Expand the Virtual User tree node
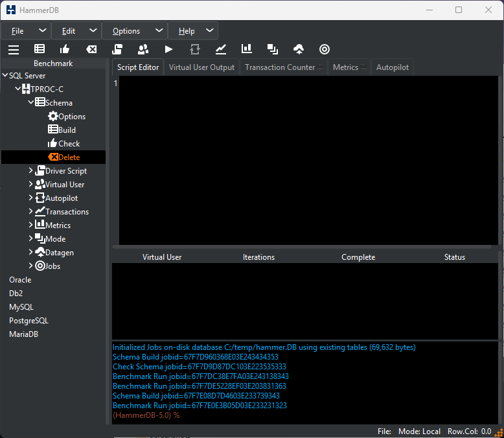Screen dimensions: 504x438 point(31,184)
